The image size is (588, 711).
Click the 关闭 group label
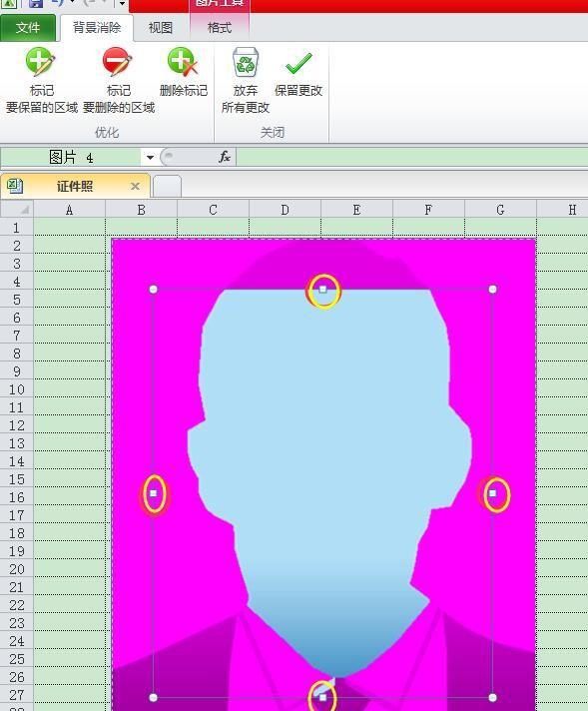[272, 133]
